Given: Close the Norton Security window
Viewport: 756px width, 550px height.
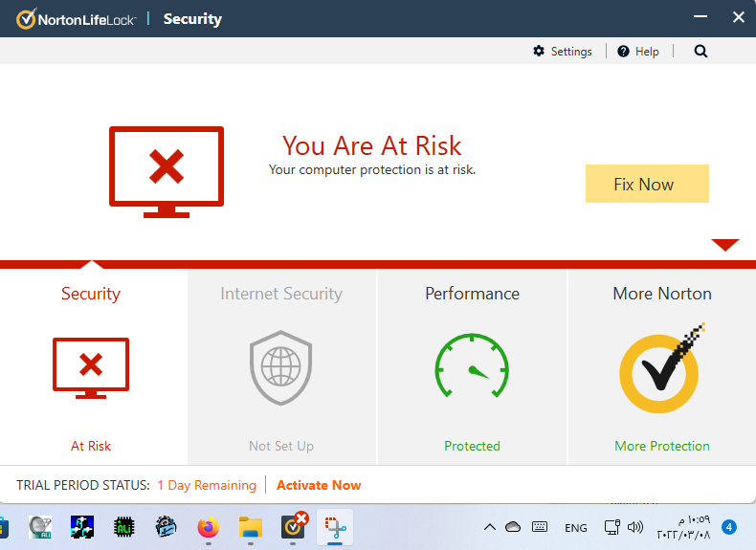Looking at the screenshot, I should (x=738, y=17).
